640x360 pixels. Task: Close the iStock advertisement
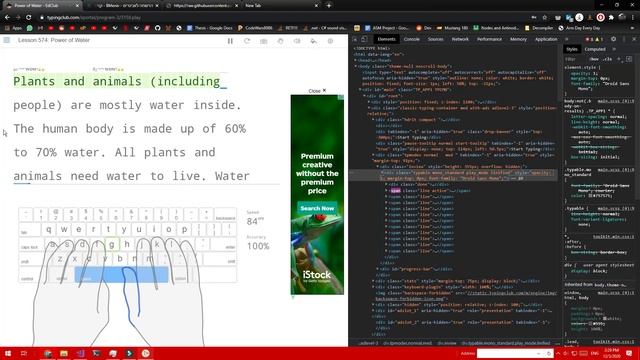point(317,91)
